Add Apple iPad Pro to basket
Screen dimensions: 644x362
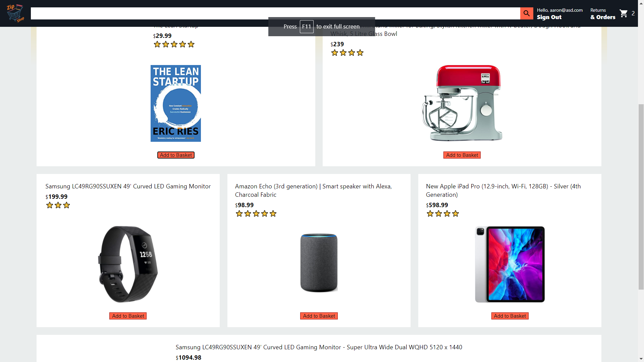click(x=510, y=316)
